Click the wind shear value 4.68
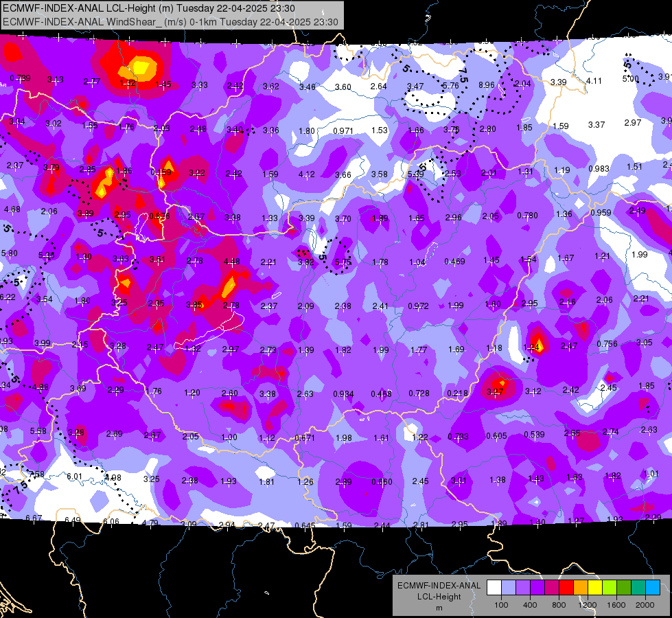The height and width of the screenshot is (618, 672). 12,209
